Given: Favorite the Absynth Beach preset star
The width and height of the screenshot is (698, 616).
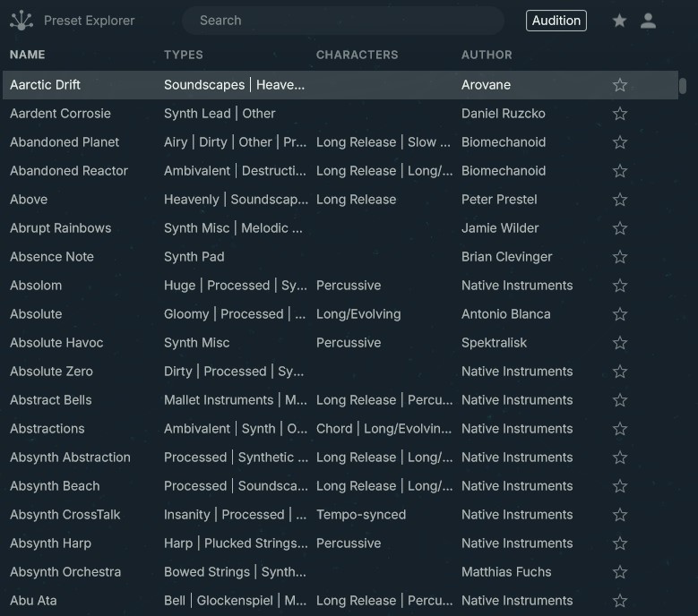Looking at the screenshot, I should click(x=620, y=486).
